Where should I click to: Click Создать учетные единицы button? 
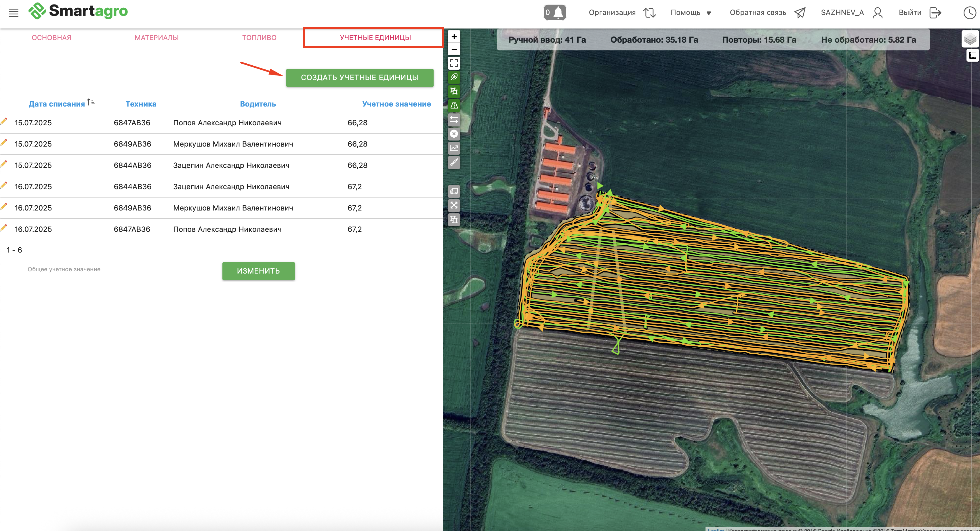359,78
